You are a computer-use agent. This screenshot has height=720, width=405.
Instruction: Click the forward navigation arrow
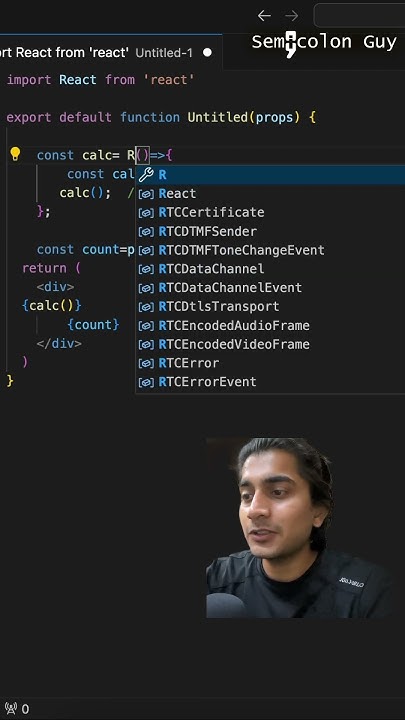(x=292, y=16)
